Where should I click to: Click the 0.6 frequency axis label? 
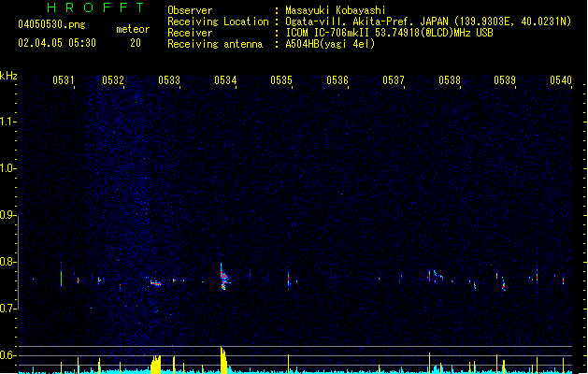tap(7, 355)
